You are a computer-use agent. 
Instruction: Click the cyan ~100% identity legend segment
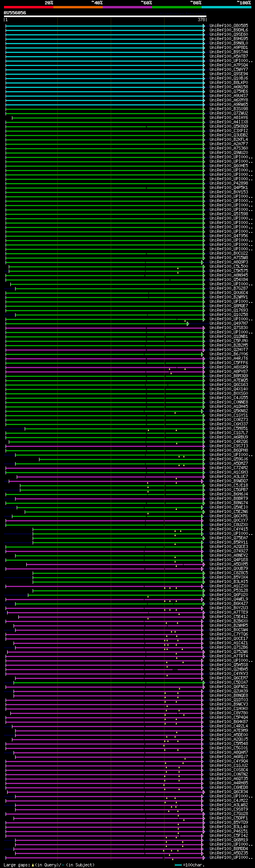[226, 7]
